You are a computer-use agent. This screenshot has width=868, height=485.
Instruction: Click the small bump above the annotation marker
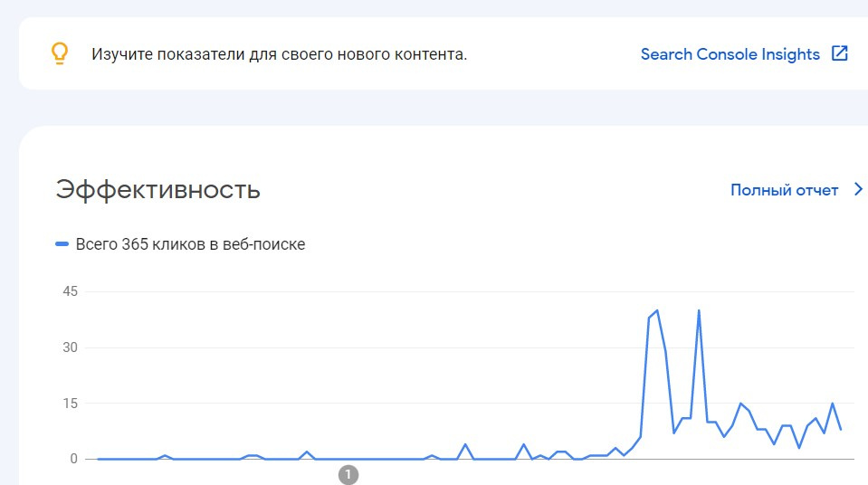[307, 452]
